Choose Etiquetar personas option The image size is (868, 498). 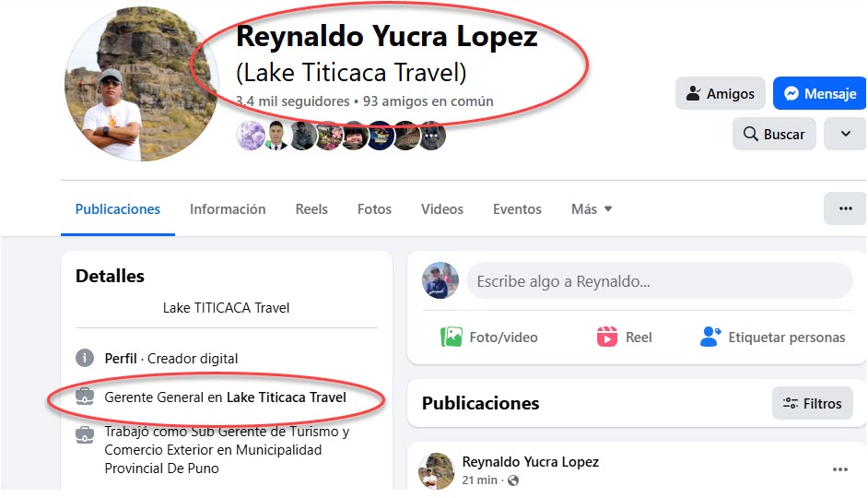(772, 337)
